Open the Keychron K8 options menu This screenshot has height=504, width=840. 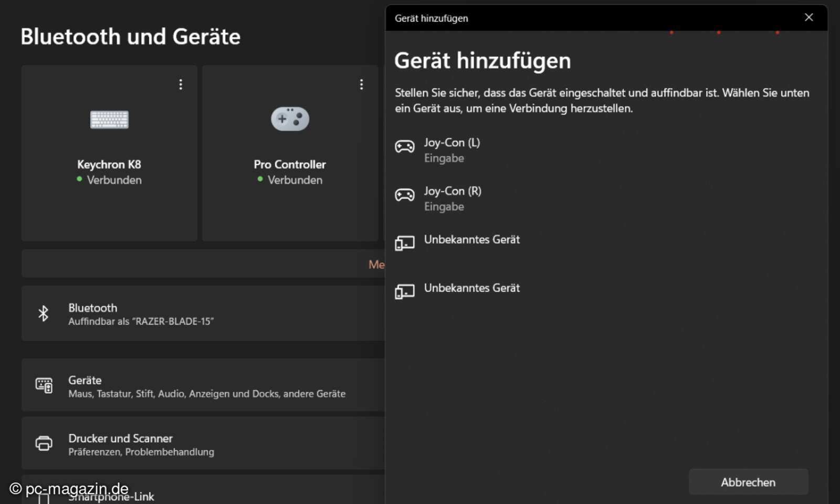pyautogui.click(x=181, y=84)
